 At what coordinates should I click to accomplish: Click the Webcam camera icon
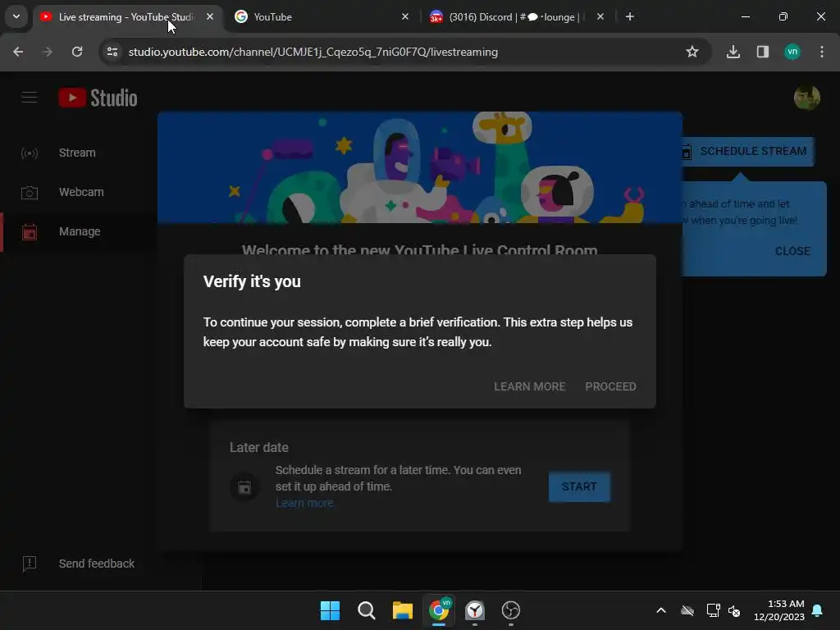(x=30, y=192)
